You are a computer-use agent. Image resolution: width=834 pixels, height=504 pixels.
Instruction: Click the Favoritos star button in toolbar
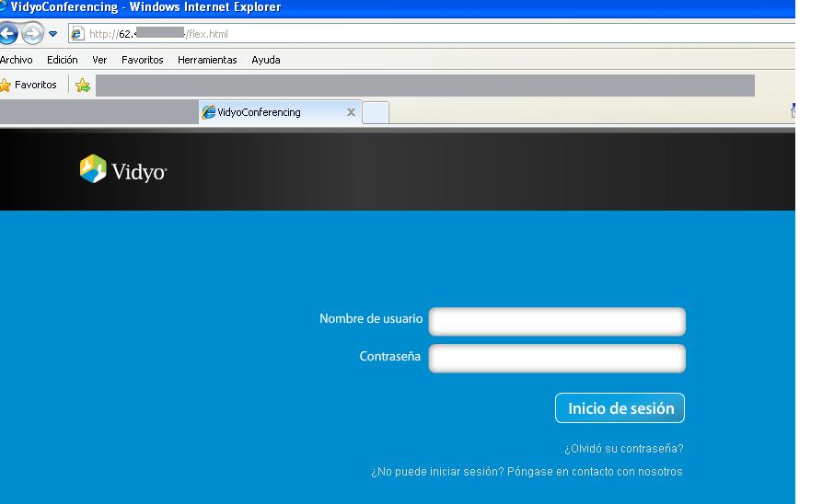coord(29,86)
